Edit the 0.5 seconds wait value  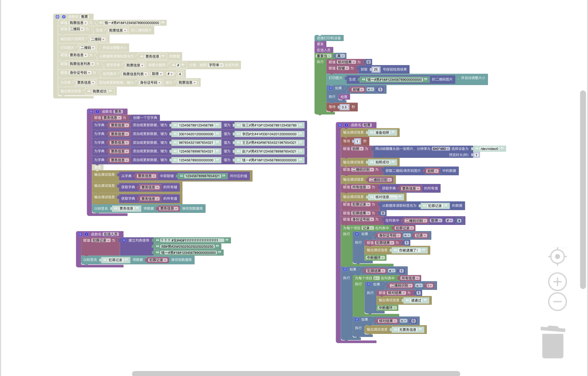(x=344, y=107)
